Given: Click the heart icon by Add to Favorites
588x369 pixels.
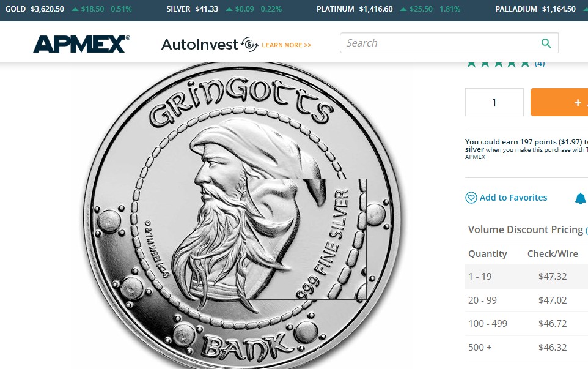Looking at the screenshot, I should point(471,198).
